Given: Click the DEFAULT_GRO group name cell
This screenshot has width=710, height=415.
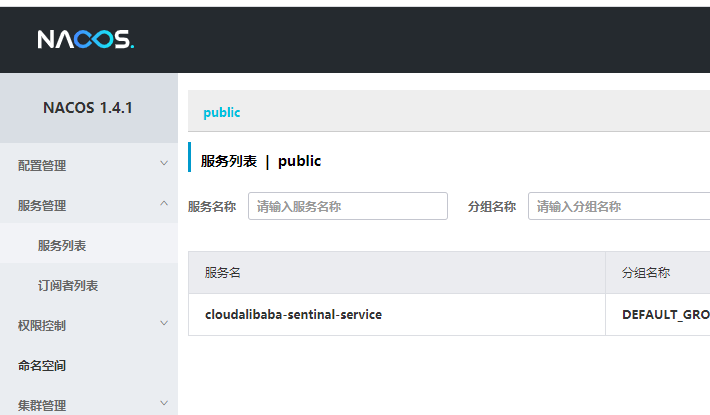Looking at the screenshot, I should coord(657,315).
